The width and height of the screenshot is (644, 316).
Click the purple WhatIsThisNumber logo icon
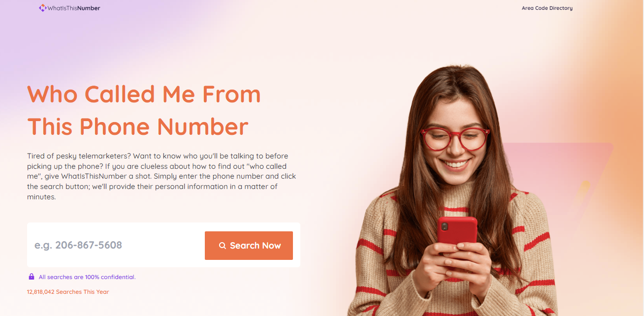pos(42,8)
